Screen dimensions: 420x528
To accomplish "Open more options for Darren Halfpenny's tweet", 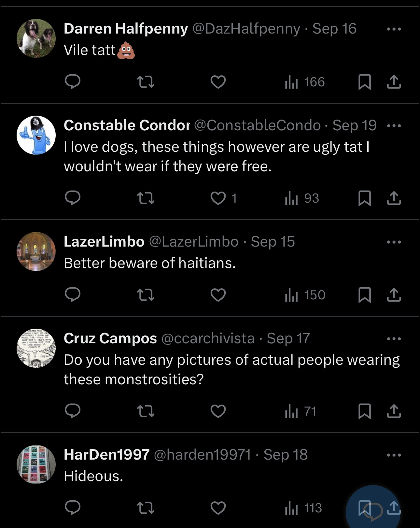I will pyautogui.click(x=394, y=29).
